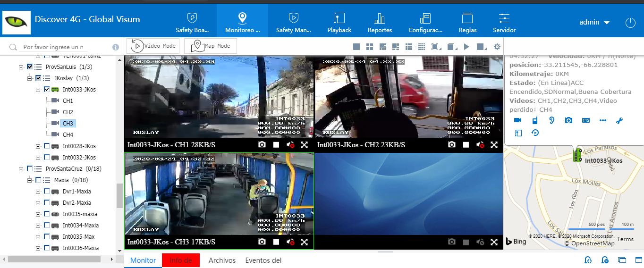Open video settings gear in the layout toolbar

click(x=497, y=47)
